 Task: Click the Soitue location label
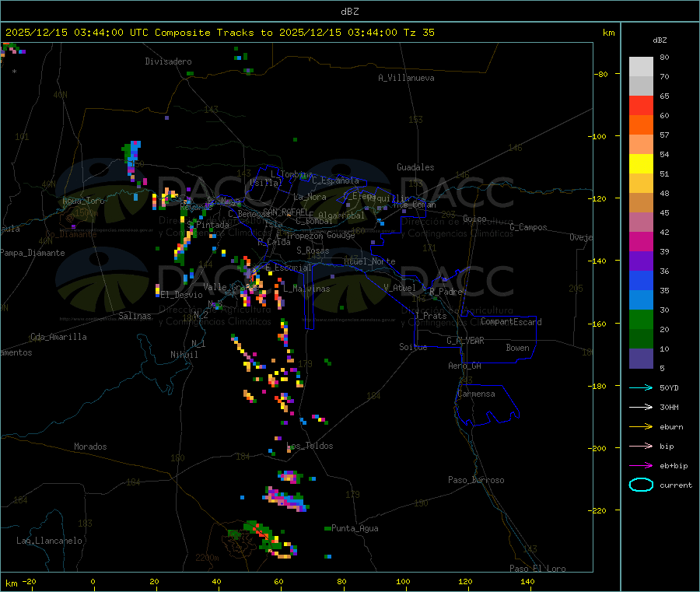[413, 347]
